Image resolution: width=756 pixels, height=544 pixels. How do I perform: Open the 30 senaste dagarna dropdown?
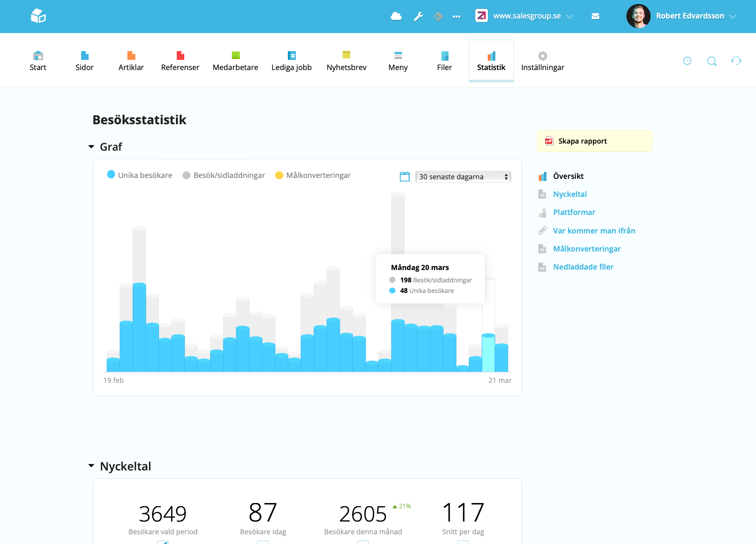(462, 177)
